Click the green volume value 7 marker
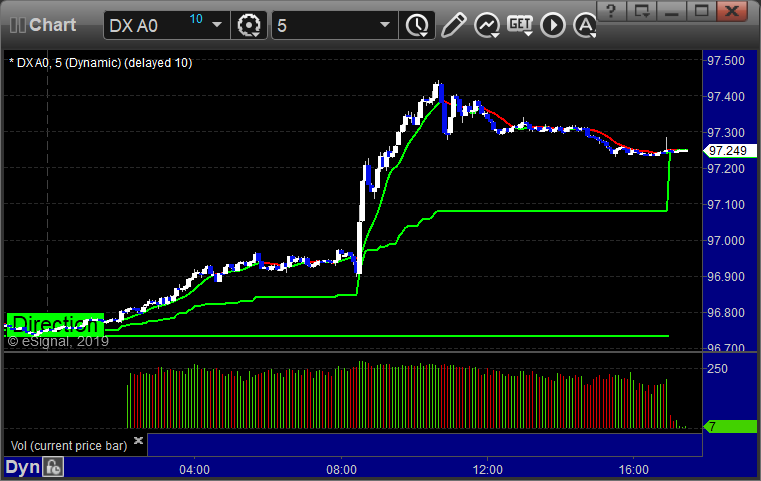The image size is (761, 481). [730, 427]
